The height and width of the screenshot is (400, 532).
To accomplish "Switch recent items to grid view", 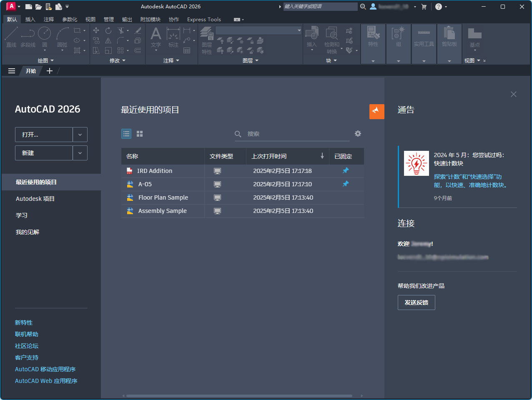I will [x=140, y=134].
